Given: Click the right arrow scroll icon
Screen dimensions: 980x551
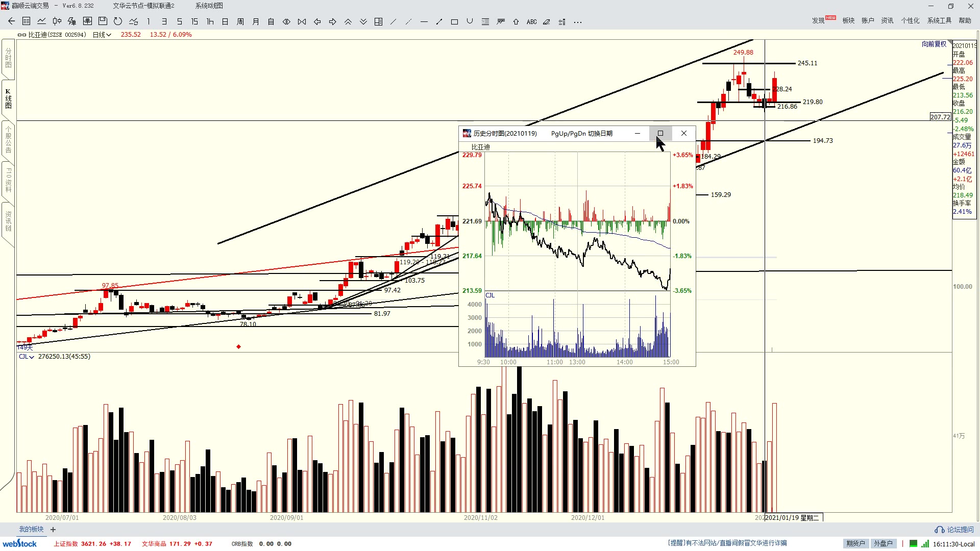Looking at the screenshot, I should pos(332,21).
